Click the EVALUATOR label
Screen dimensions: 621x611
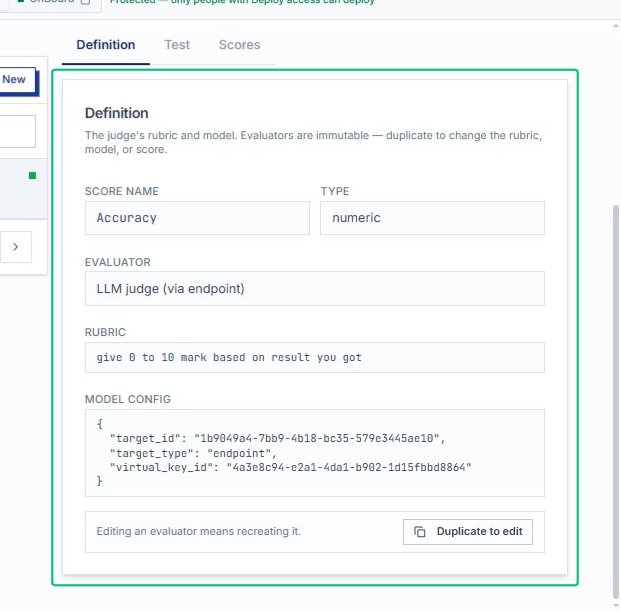click(x=118, y=262)
